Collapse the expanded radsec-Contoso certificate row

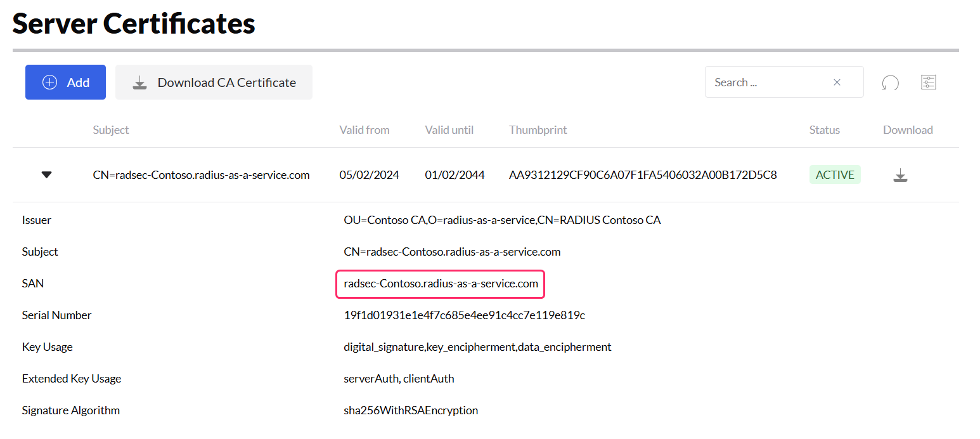point(46,175)
